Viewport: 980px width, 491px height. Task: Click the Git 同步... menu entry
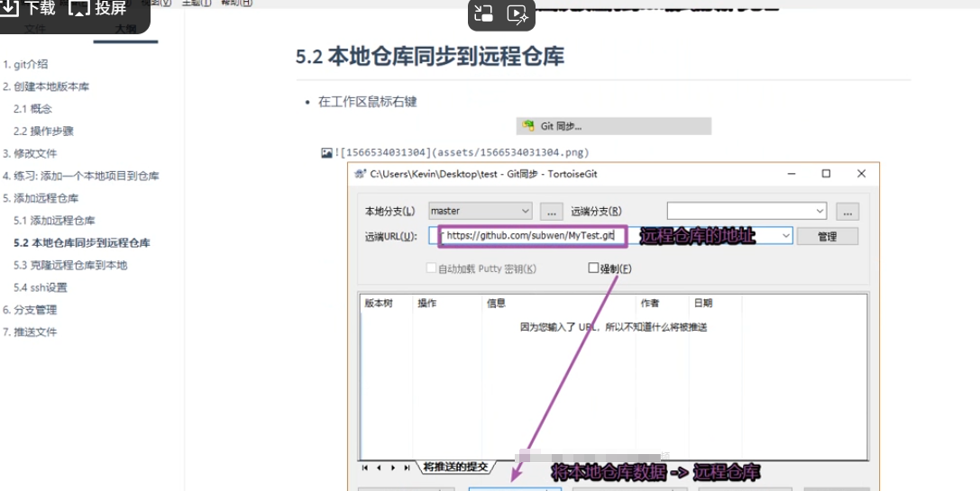pos(614,126)
